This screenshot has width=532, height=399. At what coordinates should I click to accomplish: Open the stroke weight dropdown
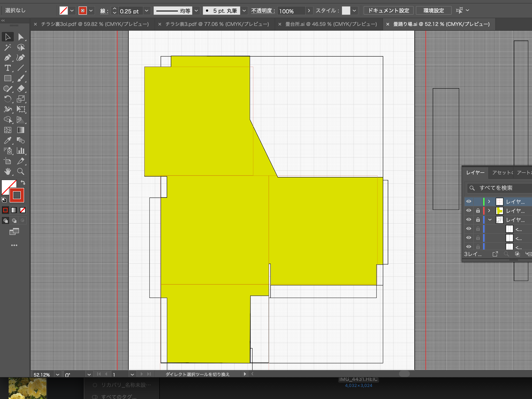coord(147,11)
